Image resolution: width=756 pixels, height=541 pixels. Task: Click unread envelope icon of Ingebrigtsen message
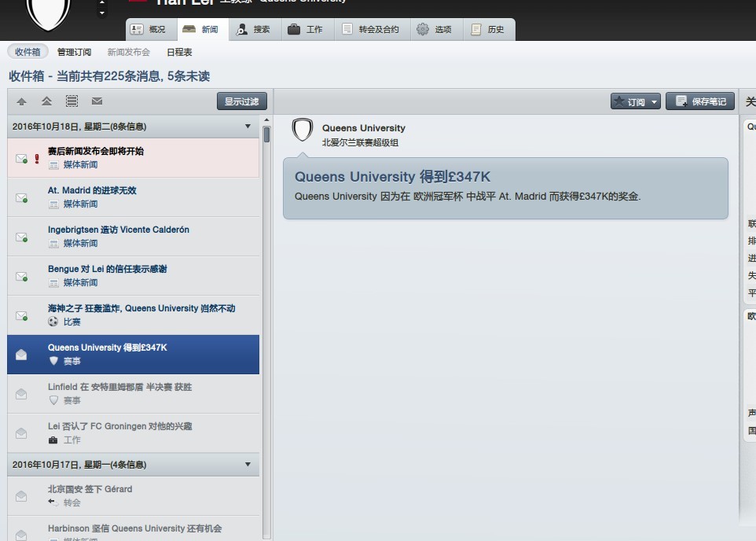point(21,237)
